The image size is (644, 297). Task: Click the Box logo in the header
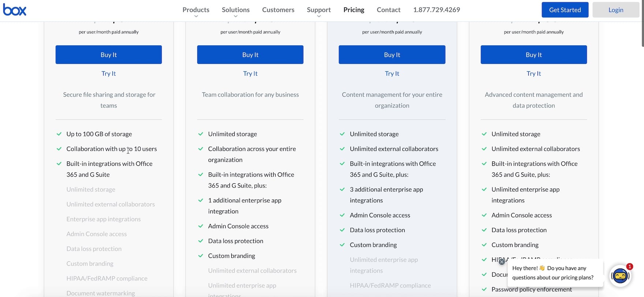[x=15, y=10]
